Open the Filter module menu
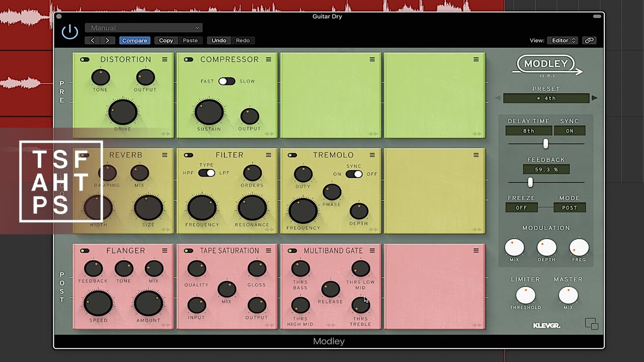Image resolution: width=644 pixels, height=362 pixels. pos(269,155)
